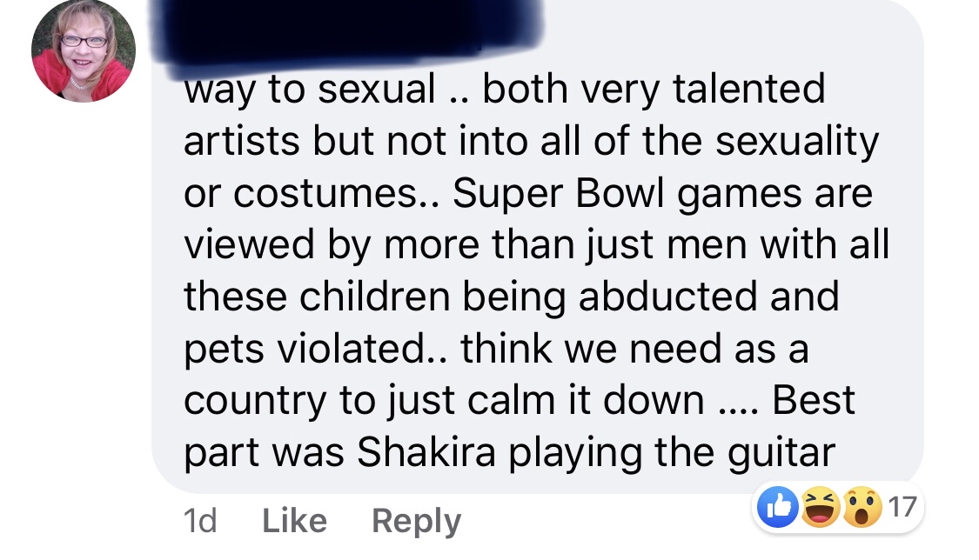The image size is (979, 560).
Task: Like this comment using the Like link
Action: tap(294, 521)
